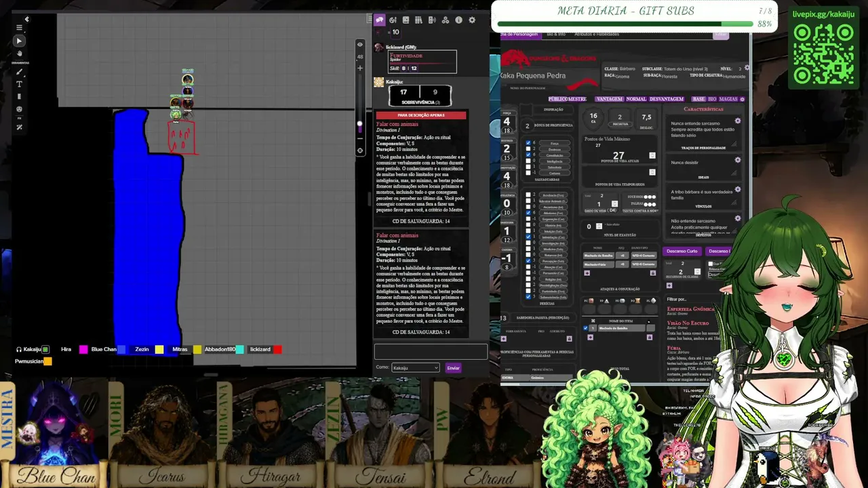Open the class header settings gear
Screen dimensions: 868x488
[x=747, y=68]
